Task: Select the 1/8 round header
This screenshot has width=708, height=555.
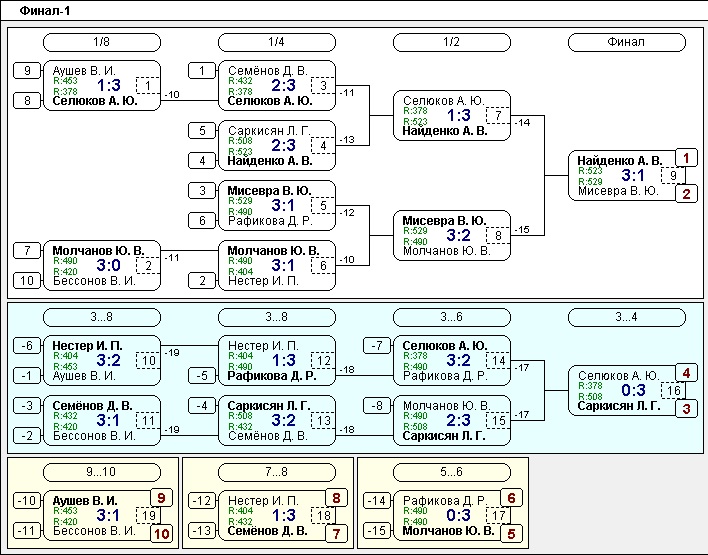Action: 102,42
